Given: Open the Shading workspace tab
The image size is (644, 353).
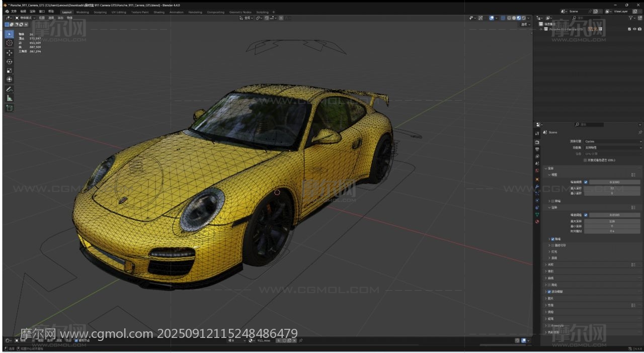Looking at the screenshot, I should 159,12.
